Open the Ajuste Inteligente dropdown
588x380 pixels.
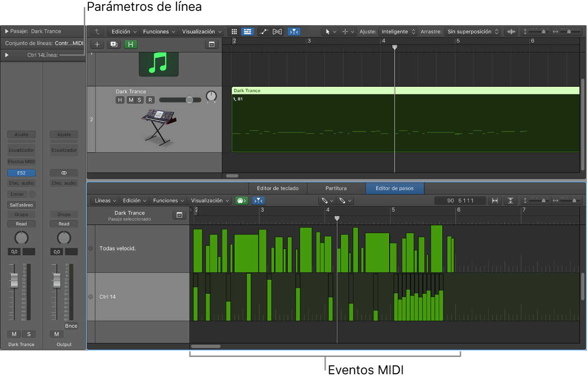tap(394, 32)
